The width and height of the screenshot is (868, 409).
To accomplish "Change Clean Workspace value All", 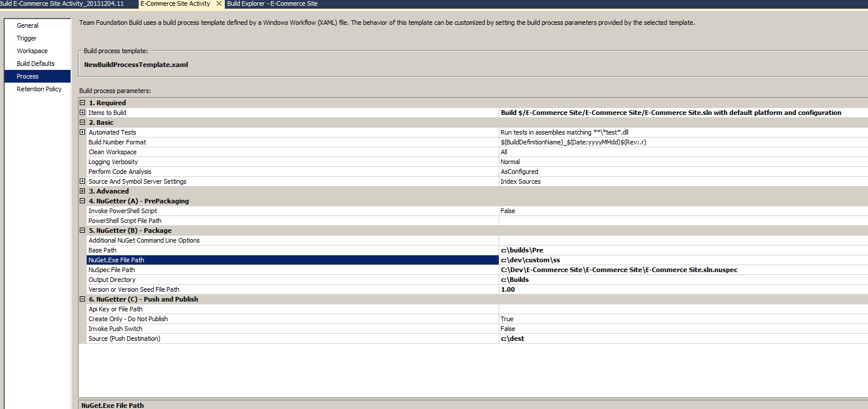I will (x=684, y=152).
